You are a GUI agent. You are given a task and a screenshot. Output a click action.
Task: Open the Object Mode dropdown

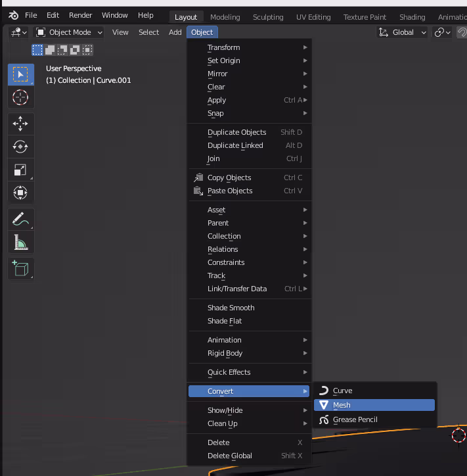(x=69, y=32)
